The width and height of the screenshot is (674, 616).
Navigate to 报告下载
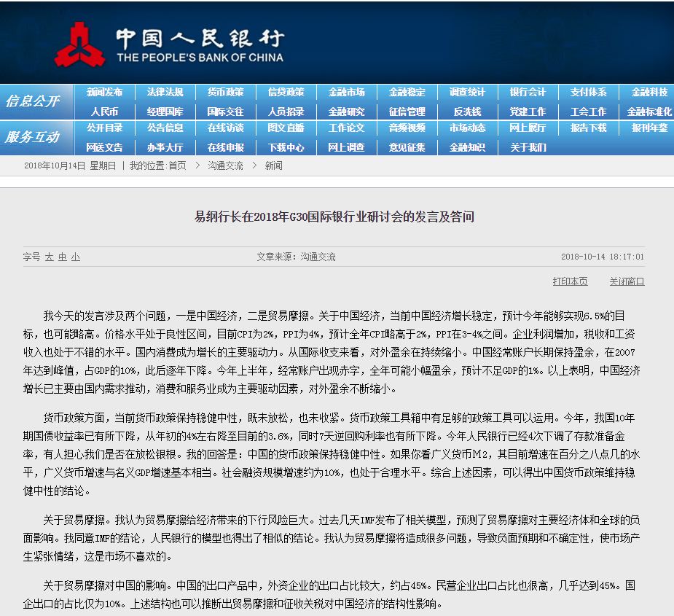589,128
